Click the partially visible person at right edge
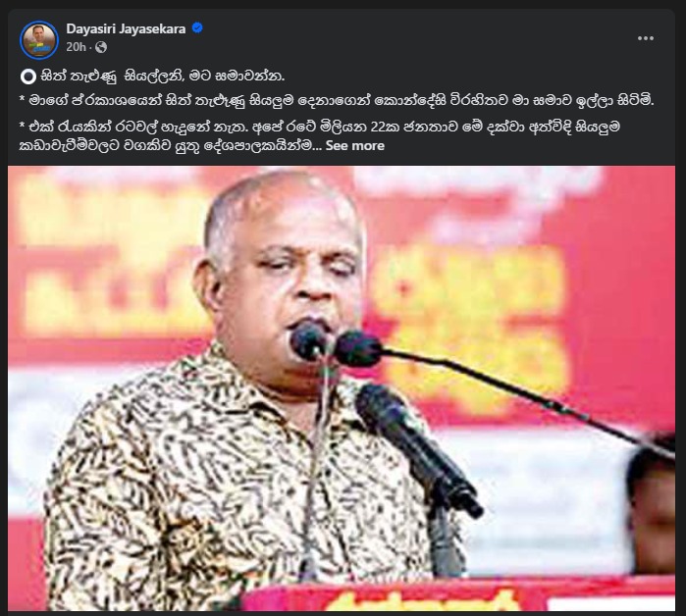The width and height of the screenshot is (686, 616). 652,503
